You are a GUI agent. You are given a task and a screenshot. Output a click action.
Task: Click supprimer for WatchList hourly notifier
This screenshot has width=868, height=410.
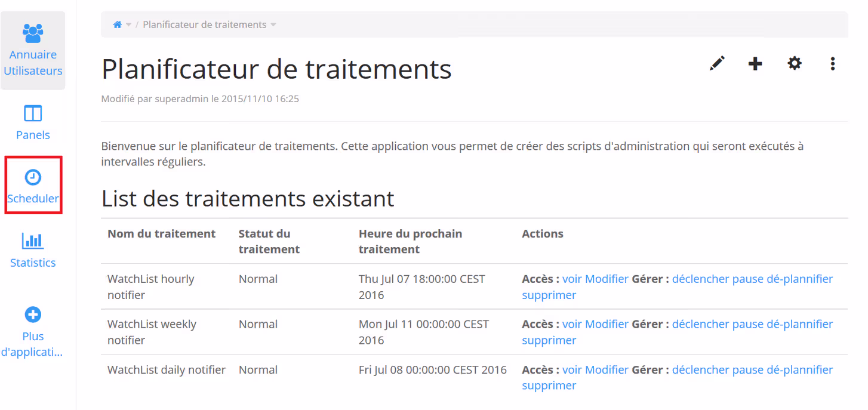[549, 295]
